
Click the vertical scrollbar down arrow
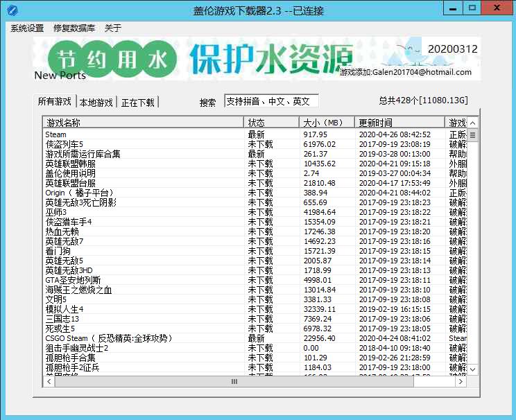tap(472, 369)
